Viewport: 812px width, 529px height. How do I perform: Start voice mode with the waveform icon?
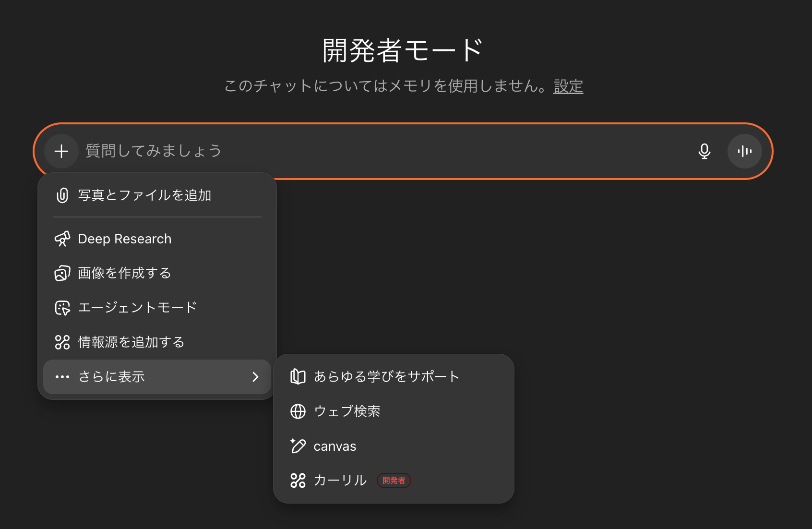coord(744,151)
